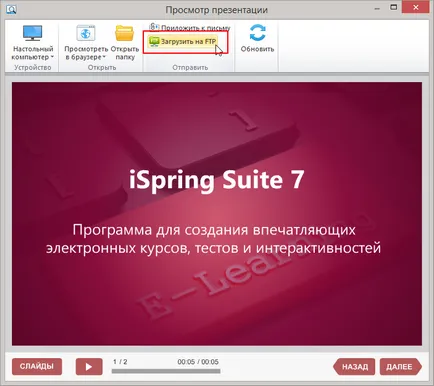Expand the Просмотреть в браузере dropdown arrow
434x386 pixels.
pos(104,57)
